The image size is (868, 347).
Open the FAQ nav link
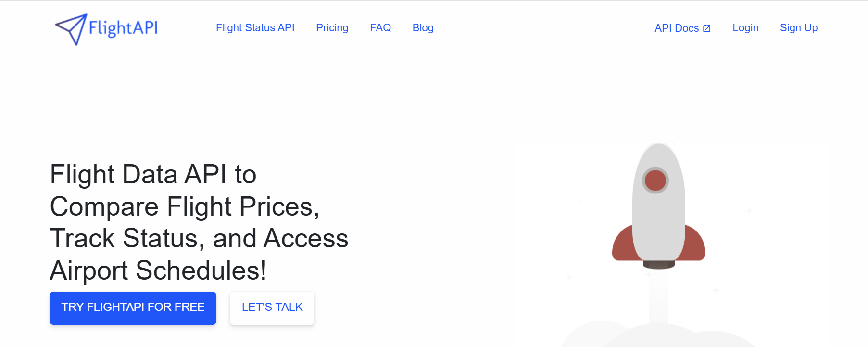380,28
